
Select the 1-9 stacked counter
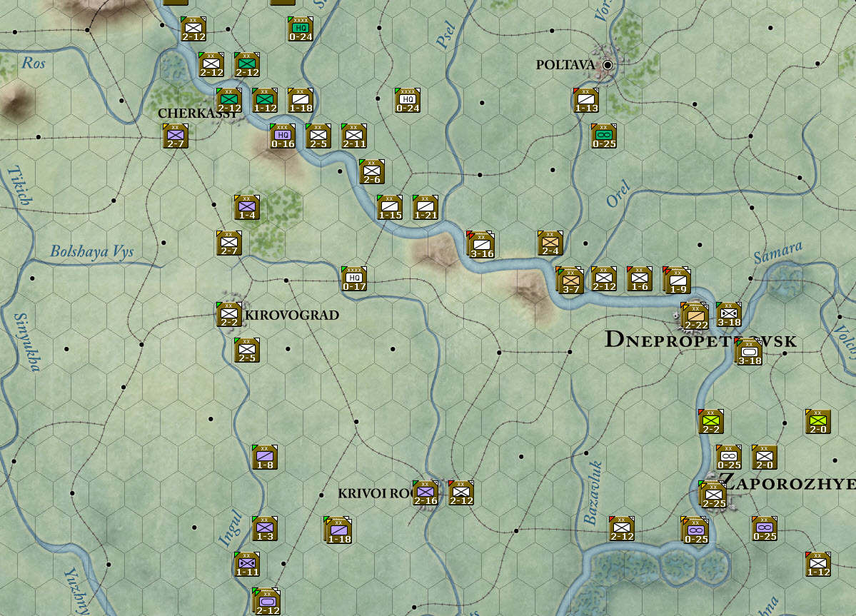pyautogui.click(x=677, y=281)
